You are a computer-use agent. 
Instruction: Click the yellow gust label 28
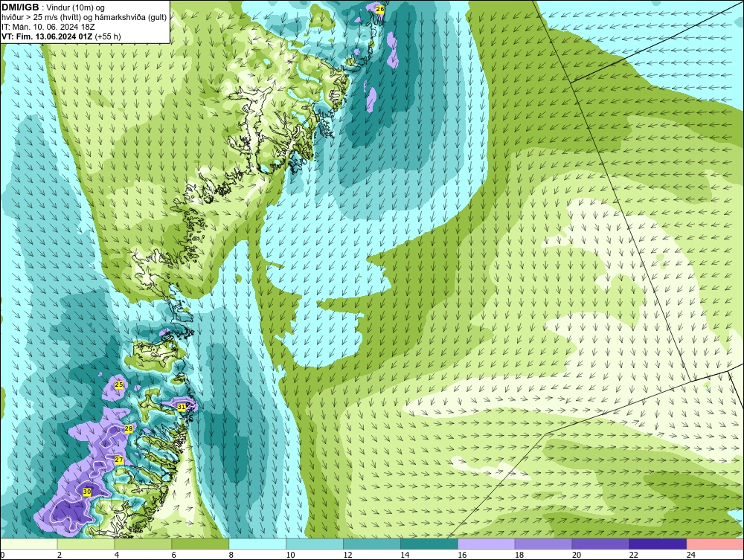[129, 428]
